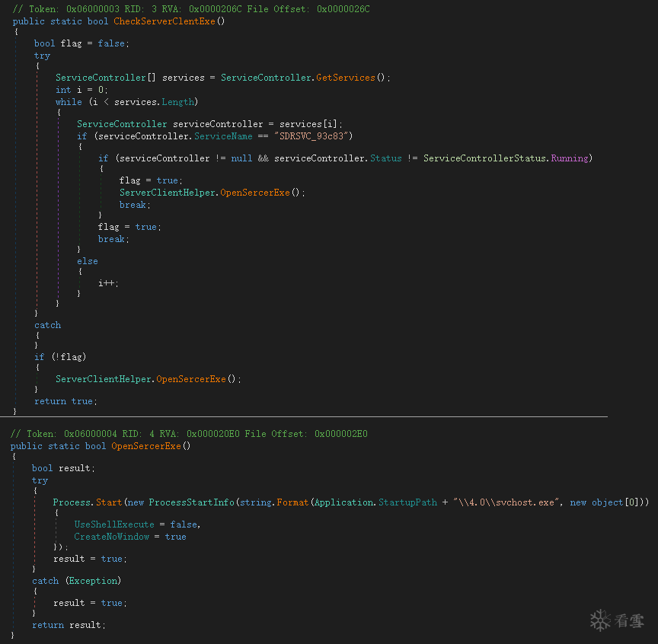658x644 pixels.
Task: Click the Status property of serviceController
Action: pyautogui.click(x=385, y=158)
